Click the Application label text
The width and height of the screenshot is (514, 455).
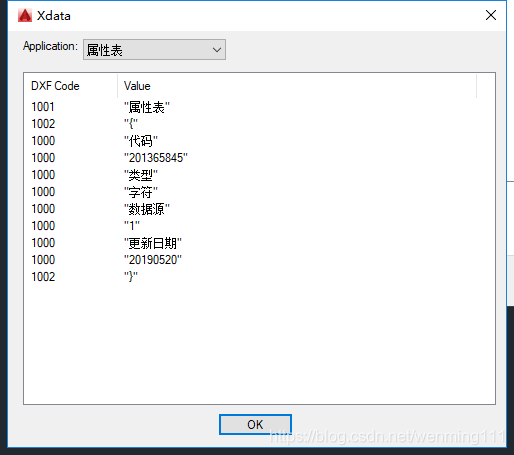pos(50,46)
